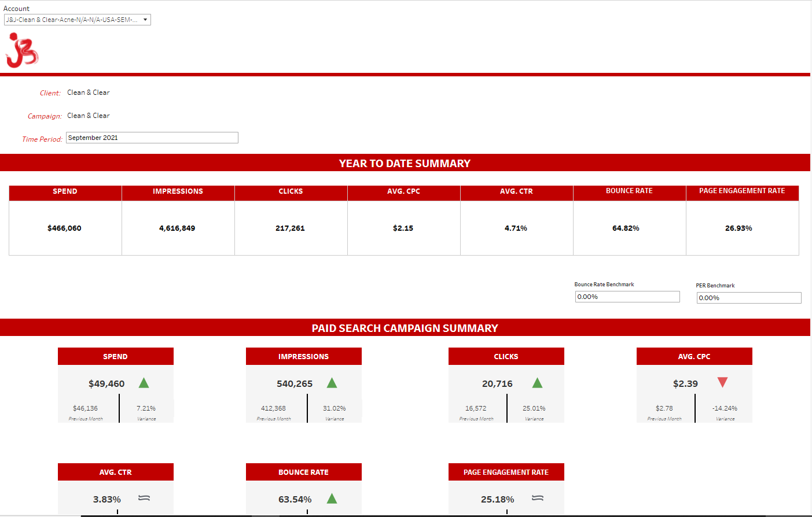
Task: Click the PAGE ENGAGEMENT RATE card header
Action: [x=506, y=472]
